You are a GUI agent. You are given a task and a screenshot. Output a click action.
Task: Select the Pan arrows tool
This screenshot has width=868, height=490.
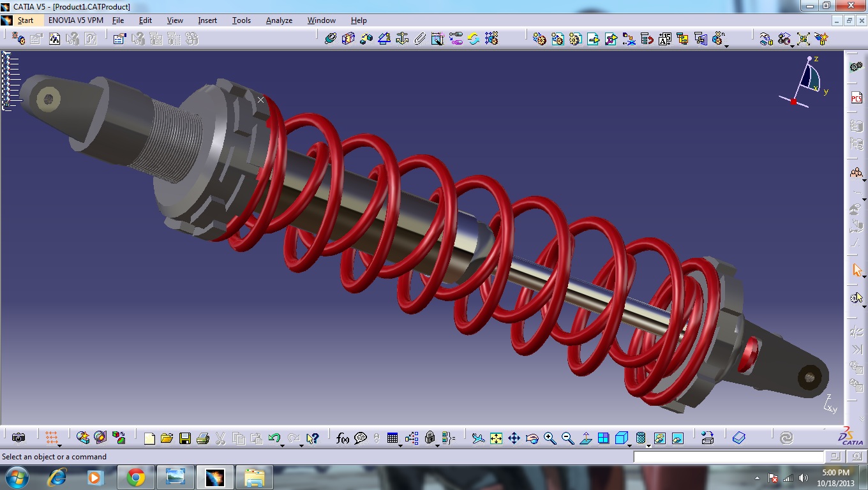(514, 438)
